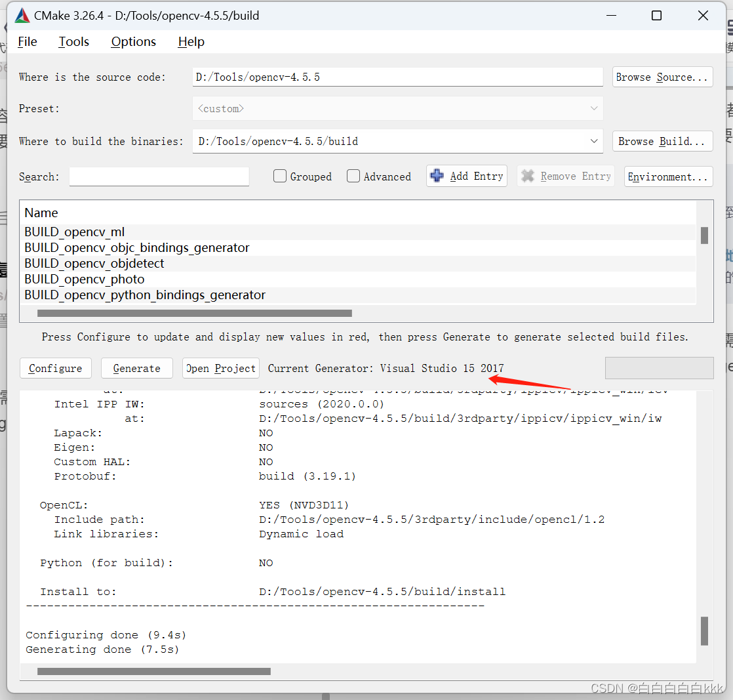This screenshot has width=733, height=700.
Task: Open the Environment settings button
Action: pos(668,176)
